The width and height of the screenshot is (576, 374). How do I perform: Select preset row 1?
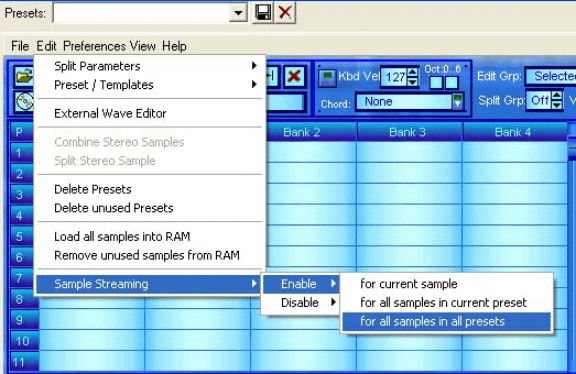click(22, 153)
